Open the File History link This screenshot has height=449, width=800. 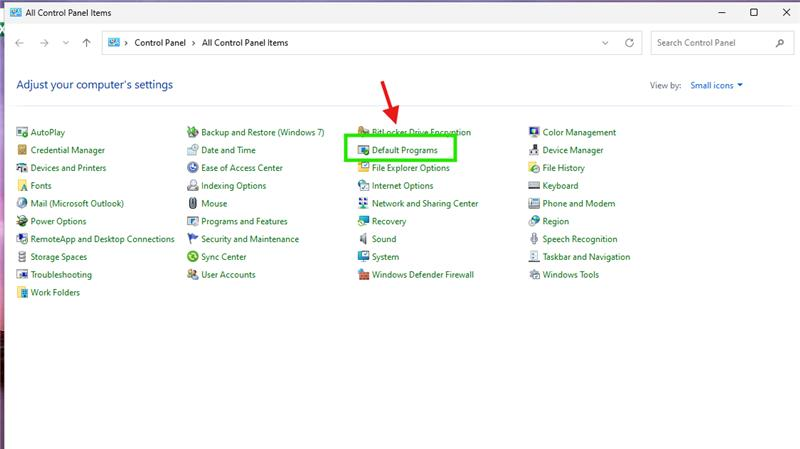563,168
